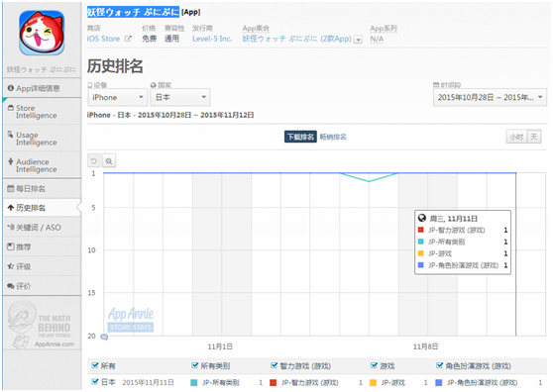Image resolution: width=553 pixels, height=392 pixels.
Task: Toggle the 所有类别 checkbox
Action: click(x=194, y=365)
